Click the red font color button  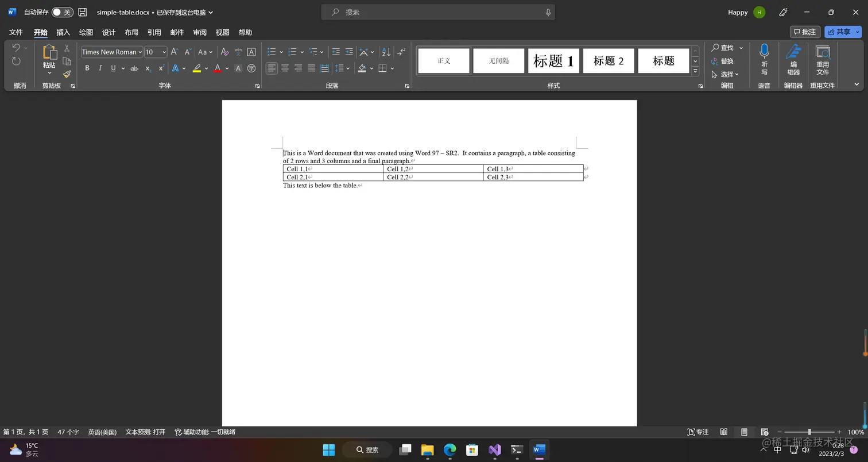[217, 68]
